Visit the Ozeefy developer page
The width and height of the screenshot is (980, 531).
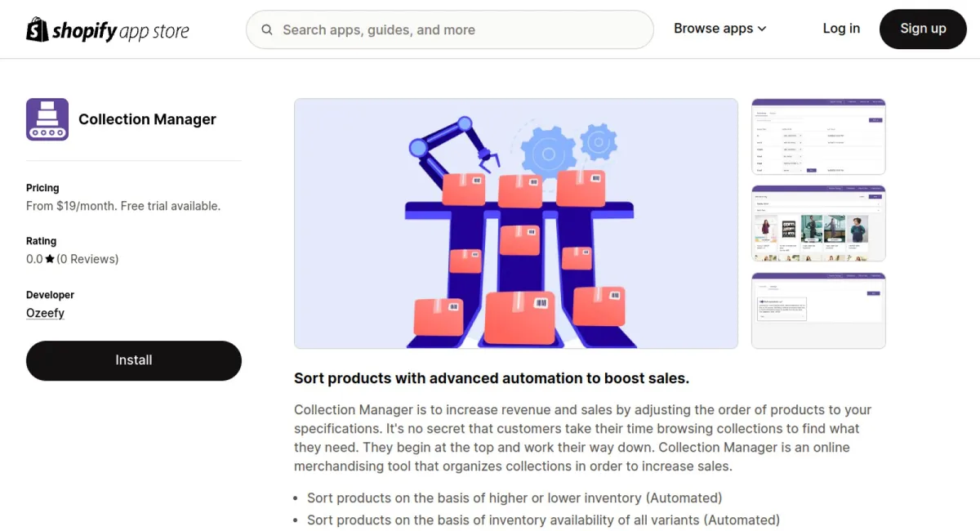pos(45,313)
